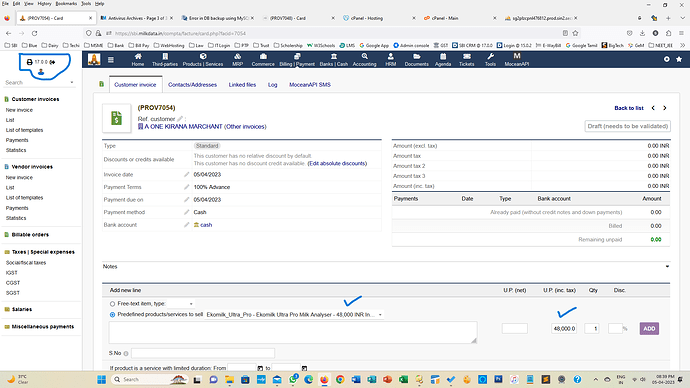This screenshot has height=388, width=690.
Task: Open Home in top navigation
Action: click(x=138, y=59)
